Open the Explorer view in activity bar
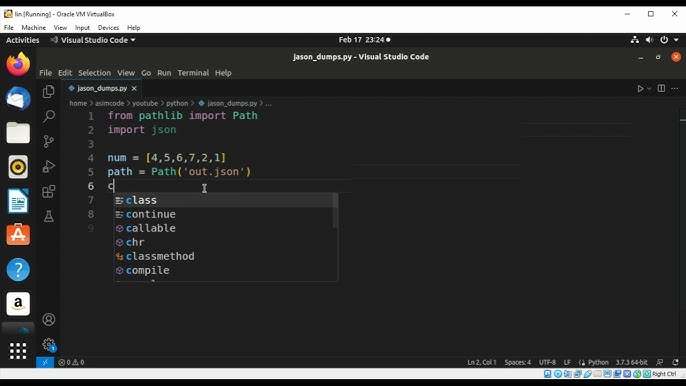The image size is (686, 386). tap(49, 91)
